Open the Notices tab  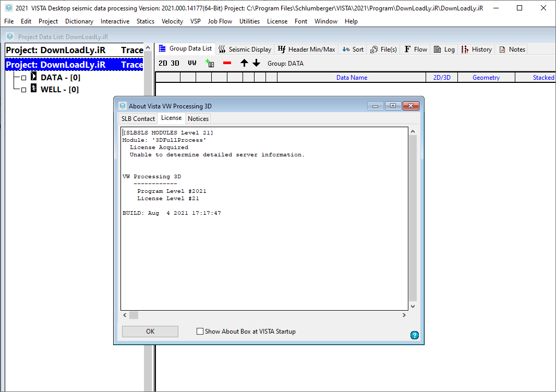[x=198, y=119]
